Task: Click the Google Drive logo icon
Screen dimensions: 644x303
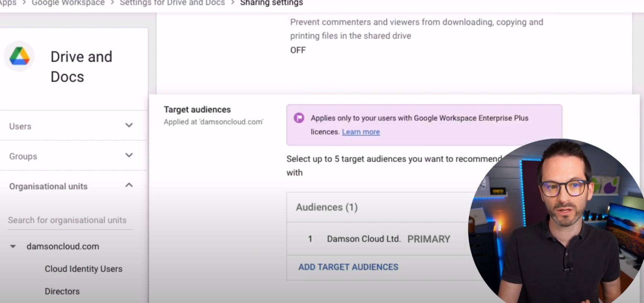Action: 20,56
